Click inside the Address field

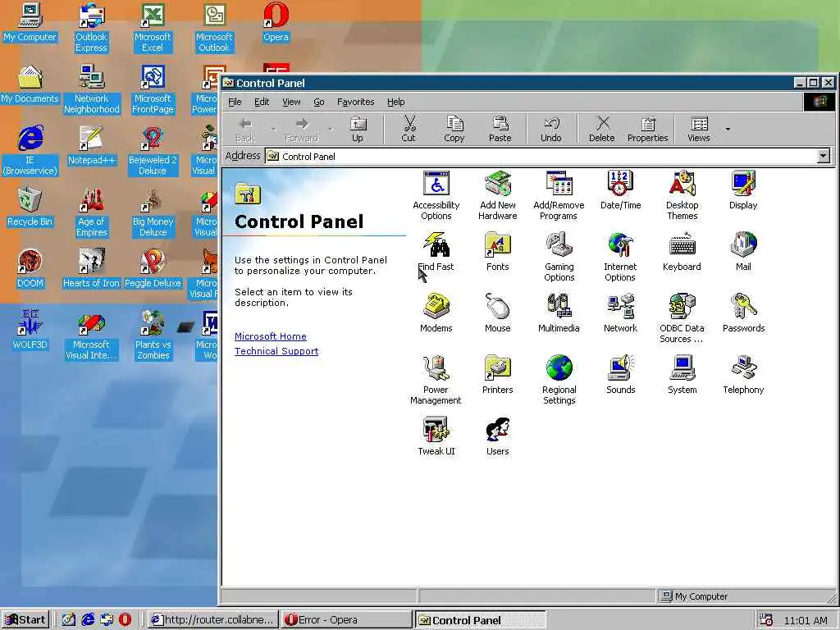541,156
